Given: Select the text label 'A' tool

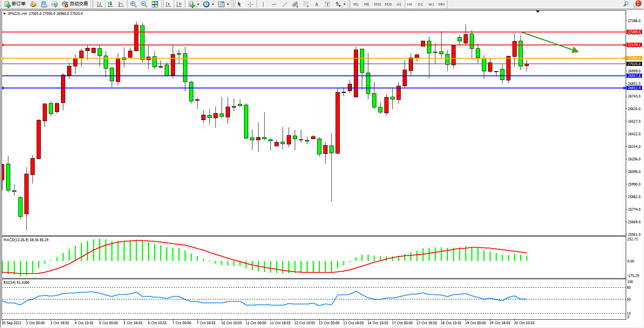Looking at the screenshot, I should point(316,4).
